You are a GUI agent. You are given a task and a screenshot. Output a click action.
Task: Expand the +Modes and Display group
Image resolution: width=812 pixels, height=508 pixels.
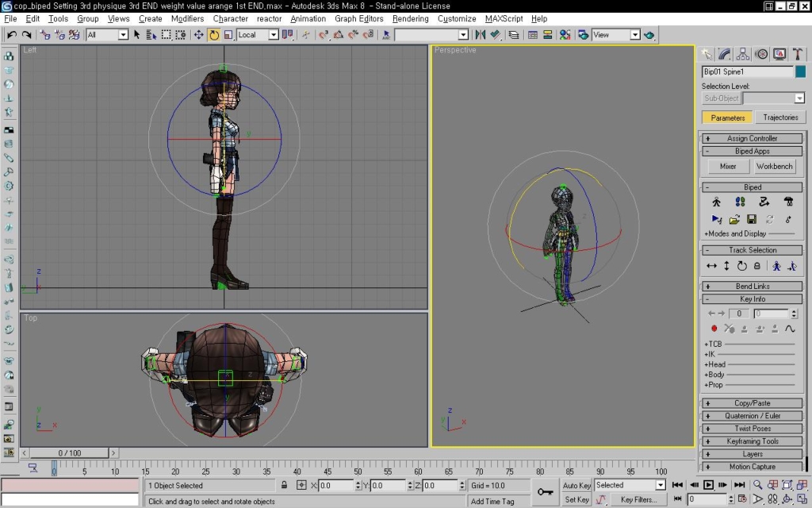click(x=735, y=234)
